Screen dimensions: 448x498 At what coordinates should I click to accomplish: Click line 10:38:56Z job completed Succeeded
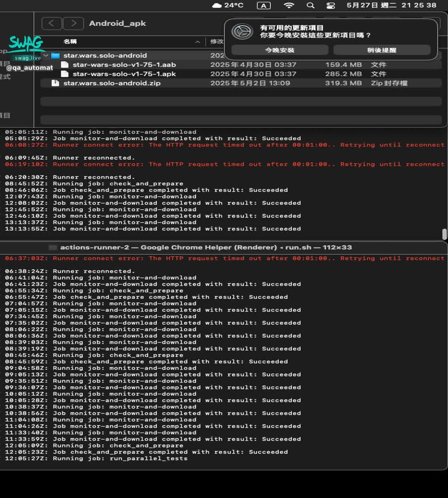pos(153,414)
